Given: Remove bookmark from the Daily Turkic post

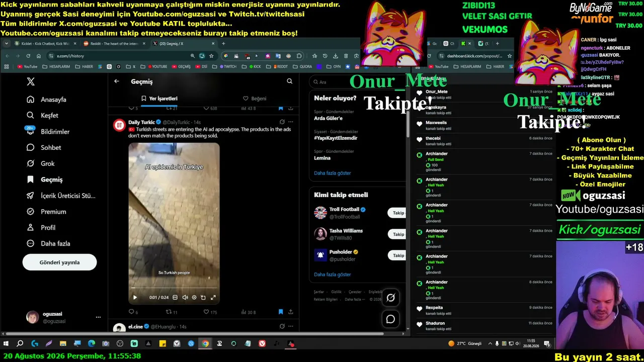Looking at the screenshot, I should [x=281, y=312].
